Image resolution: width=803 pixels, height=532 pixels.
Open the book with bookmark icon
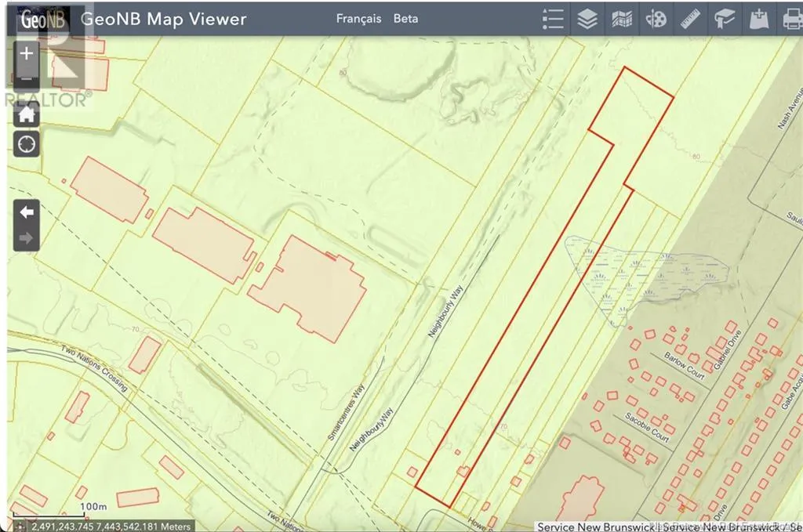click(x=724, y=19)
